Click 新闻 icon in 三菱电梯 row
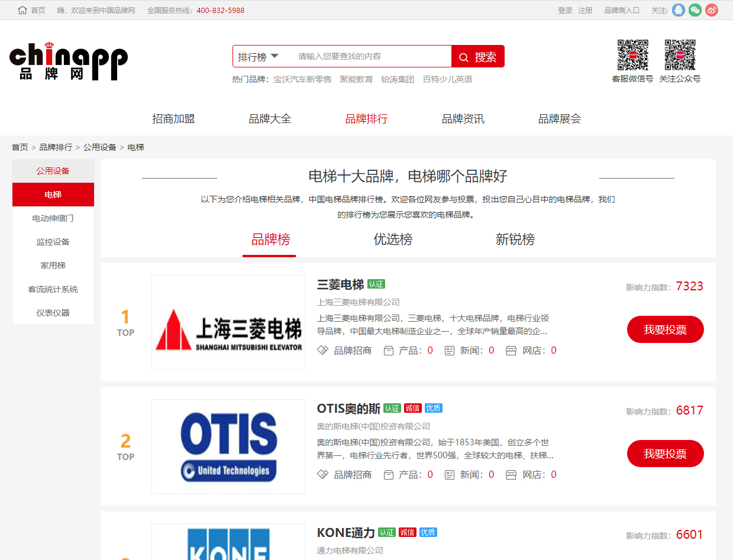This screenshot has width=733, height=560. 450,351
